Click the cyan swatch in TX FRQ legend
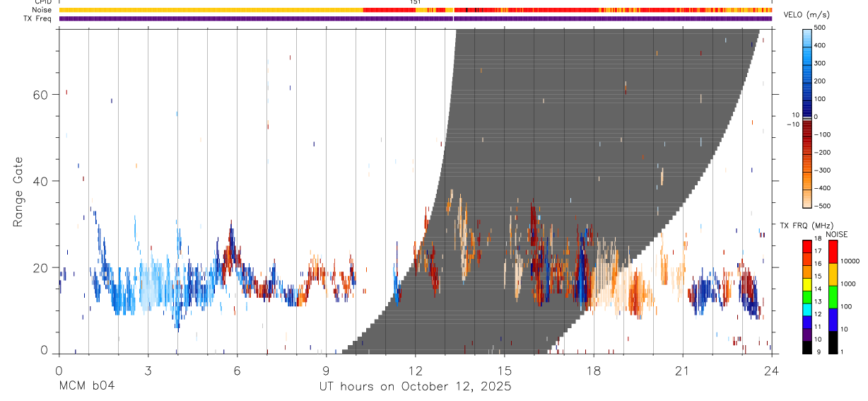 pyautogui.click(x=807, y=308)
